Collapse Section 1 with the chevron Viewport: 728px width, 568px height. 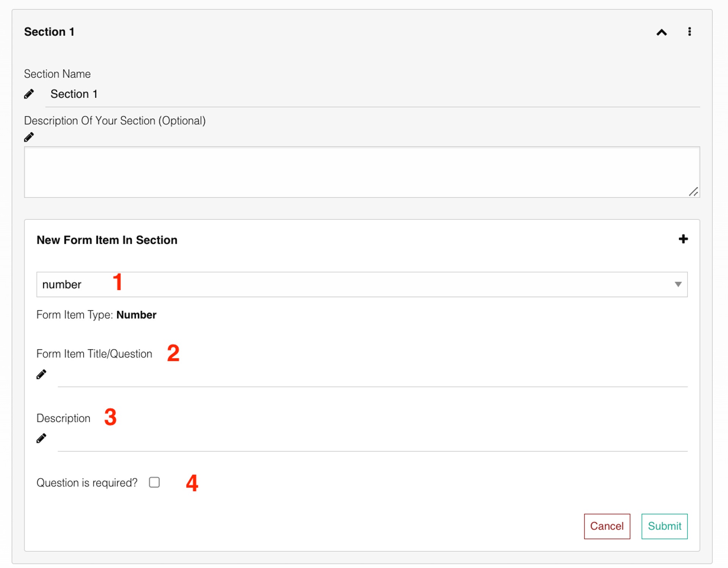pos(661,33)
